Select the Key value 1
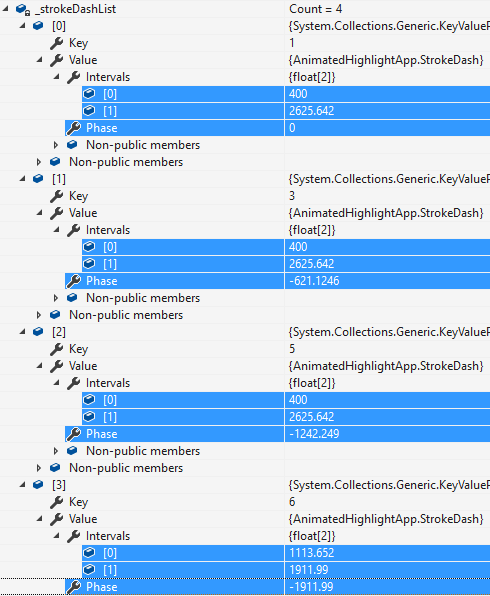The height and width of the screenshot is (596, 490). click(x=292, y=43)
